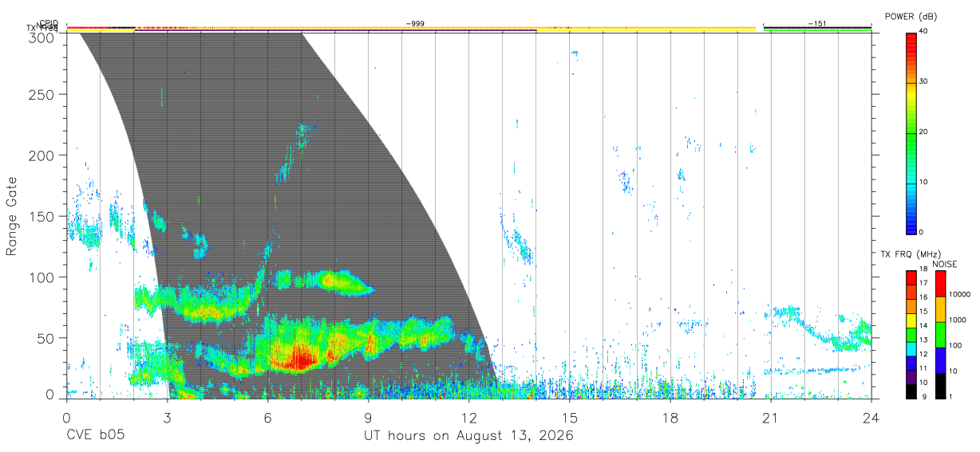Screen dimensions: 980x452
Task: Click the CPID label at the top left
Action: [x=49, y=23]
